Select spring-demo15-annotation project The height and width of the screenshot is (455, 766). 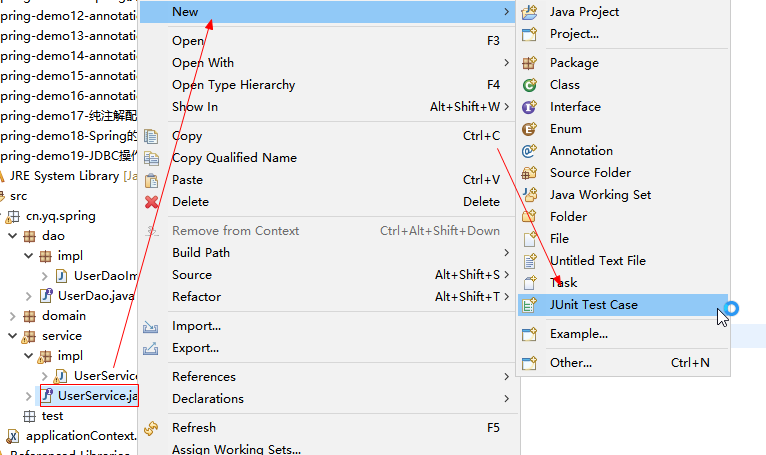(x=68, y=76)
